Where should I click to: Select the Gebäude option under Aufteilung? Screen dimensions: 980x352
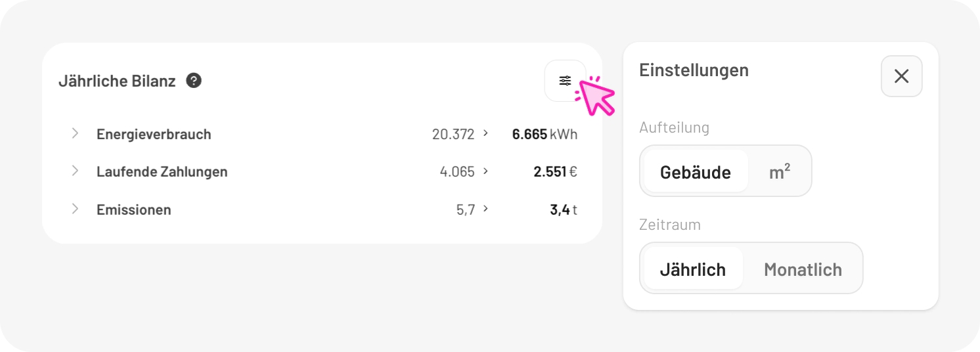coord(695,172)
